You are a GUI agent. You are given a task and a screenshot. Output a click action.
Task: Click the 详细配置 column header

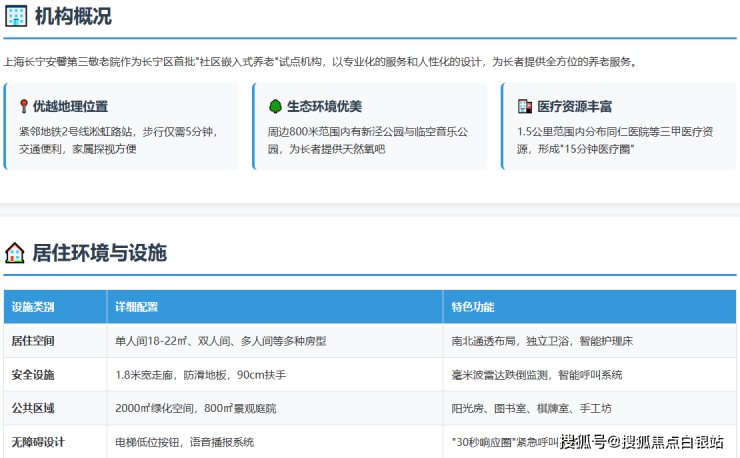pyautogui.click(x=137, y=307)
